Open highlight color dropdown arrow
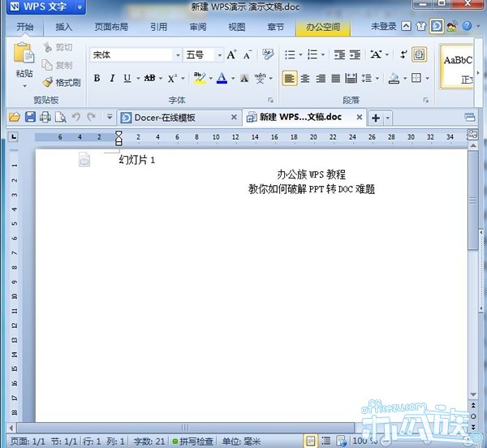 pos(210,79)
